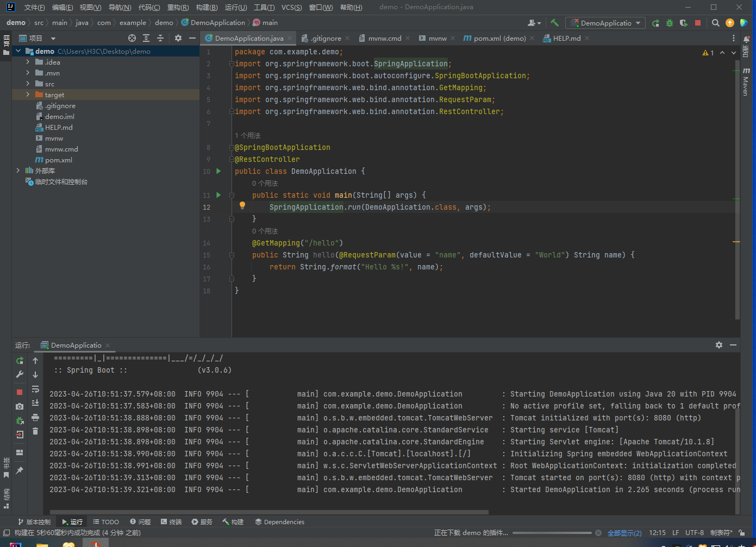Click the plugin download progress bar

coord(552,533)
